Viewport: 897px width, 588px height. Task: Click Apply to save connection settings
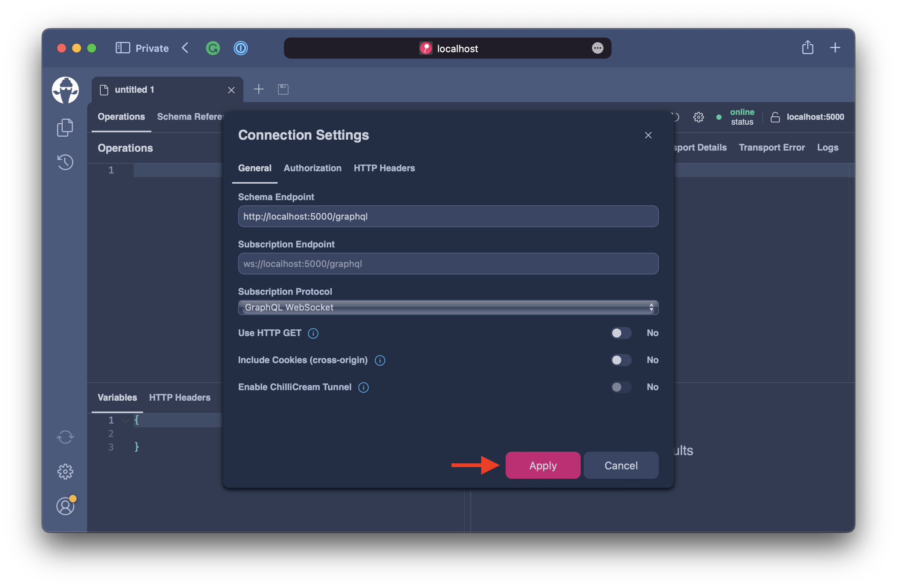[x=543, y=465]
